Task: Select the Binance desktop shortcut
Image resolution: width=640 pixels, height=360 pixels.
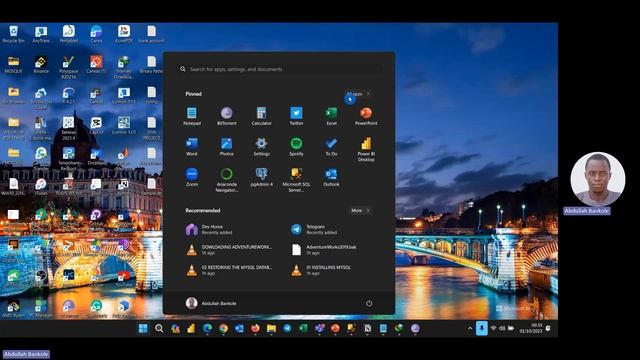Action: tap(41, 64)
